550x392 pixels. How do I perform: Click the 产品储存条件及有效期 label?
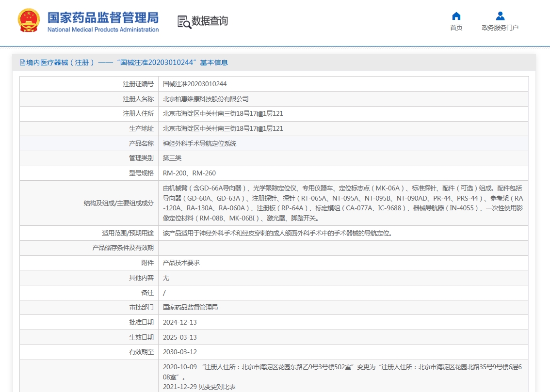click(123, 248)
